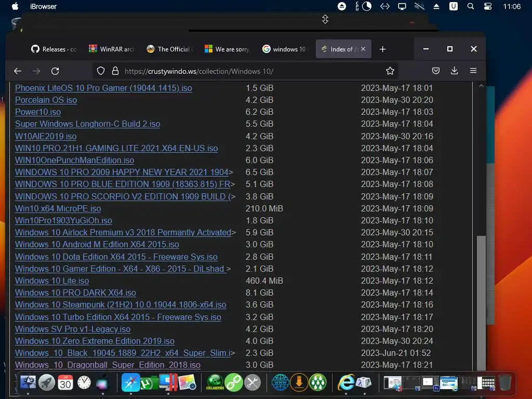Open Finder from the dock
Viewport: 532px width, 399px height.
coord(28,382)
